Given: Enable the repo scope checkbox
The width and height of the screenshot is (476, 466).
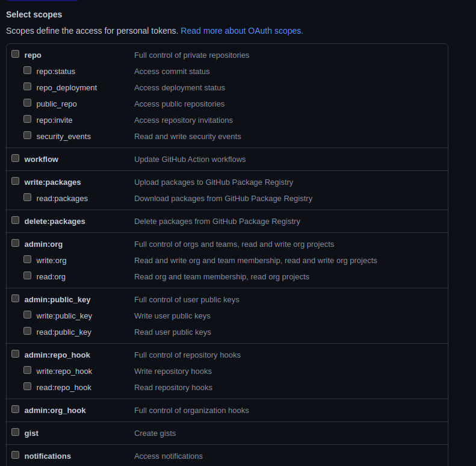Looking at the screenshot, I should [16, 54].
